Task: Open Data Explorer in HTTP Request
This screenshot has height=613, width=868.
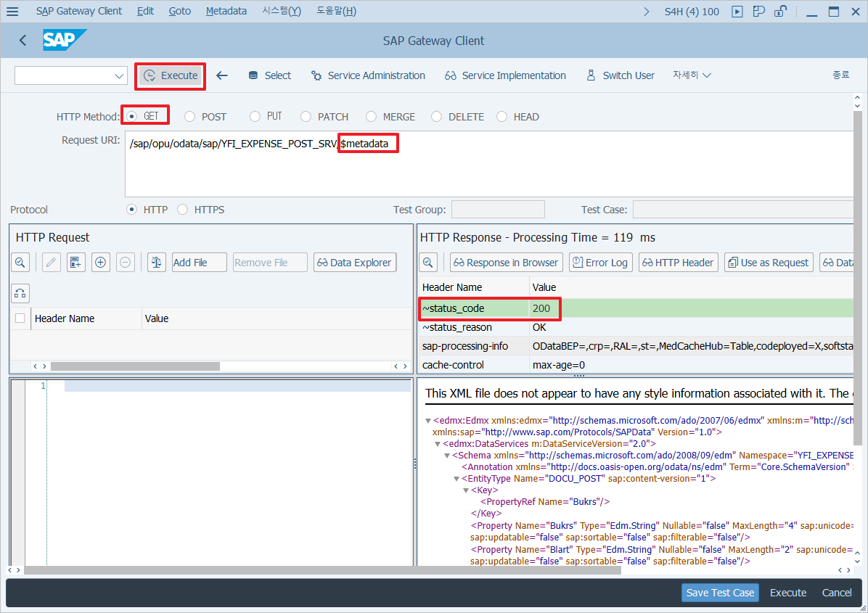Action: point(355,262)
